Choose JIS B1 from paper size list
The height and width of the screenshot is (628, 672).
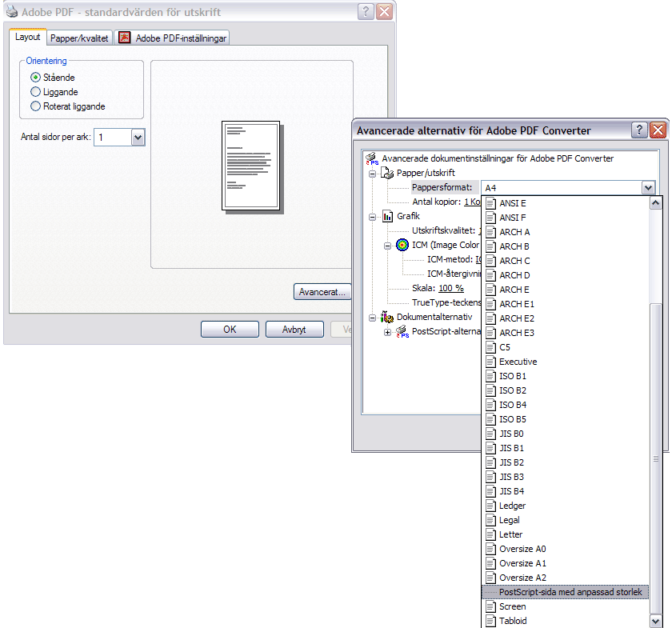pos(566,448)
